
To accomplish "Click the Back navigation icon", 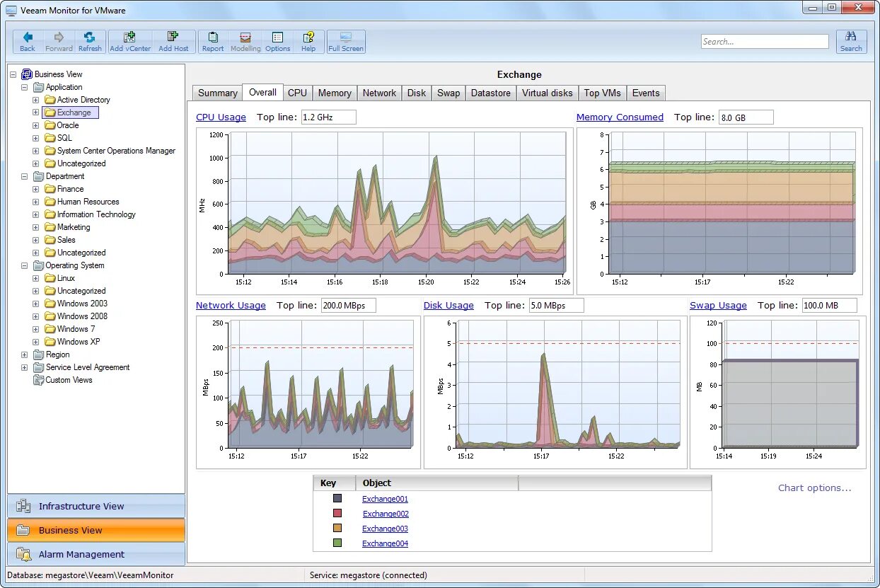I will pyautogui.click(x=27, y=38).
